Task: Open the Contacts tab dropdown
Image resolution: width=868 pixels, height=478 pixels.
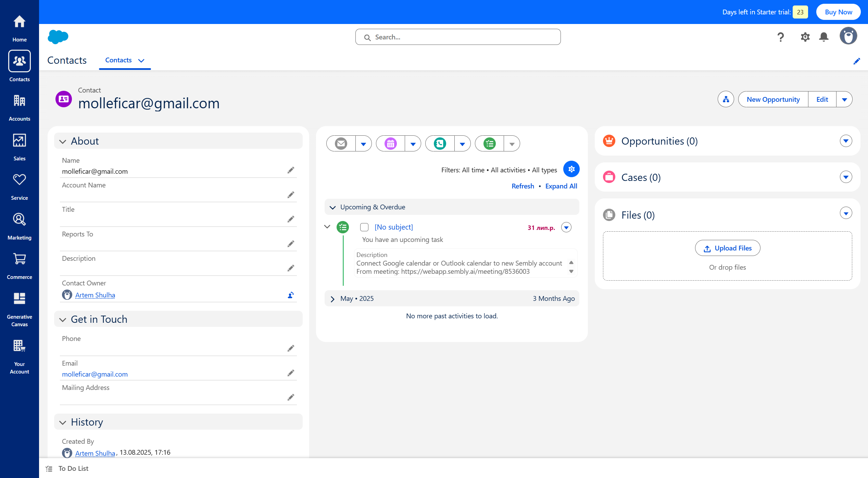Action: pyautogui.click(x=141, y=61)
